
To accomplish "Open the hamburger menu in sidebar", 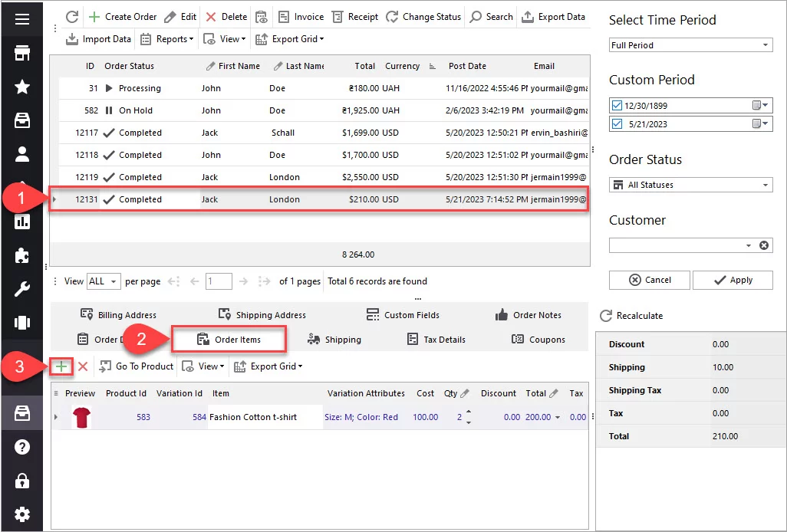I will click(22, 18).
